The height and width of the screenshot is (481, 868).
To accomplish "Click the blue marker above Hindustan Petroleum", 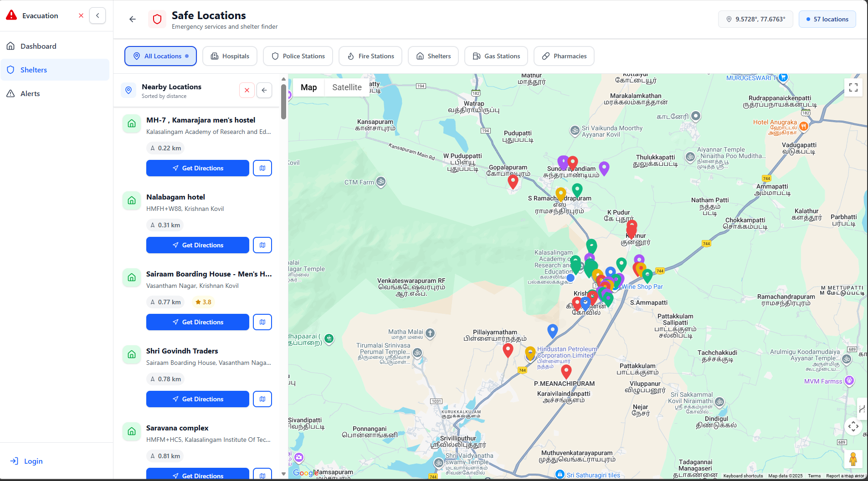I will click(553, 331).
